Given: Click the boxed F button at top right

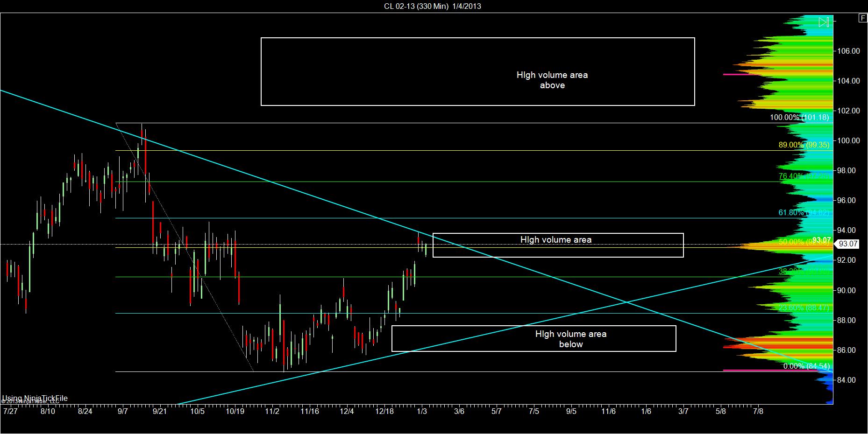Looking at the screenshot, I should point(863,18).
